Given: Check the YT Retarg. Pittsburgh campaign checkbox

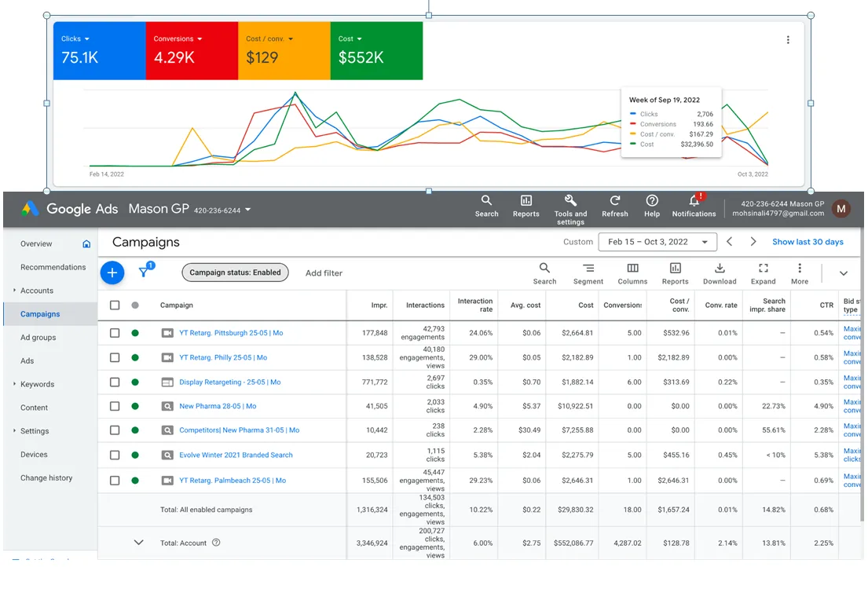Looking at the screenshot, I should pos(115,333).
